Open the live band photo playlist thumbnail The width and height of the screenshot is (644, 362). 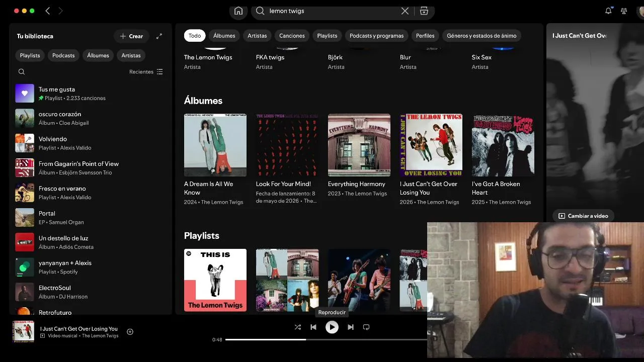(359, 280)
